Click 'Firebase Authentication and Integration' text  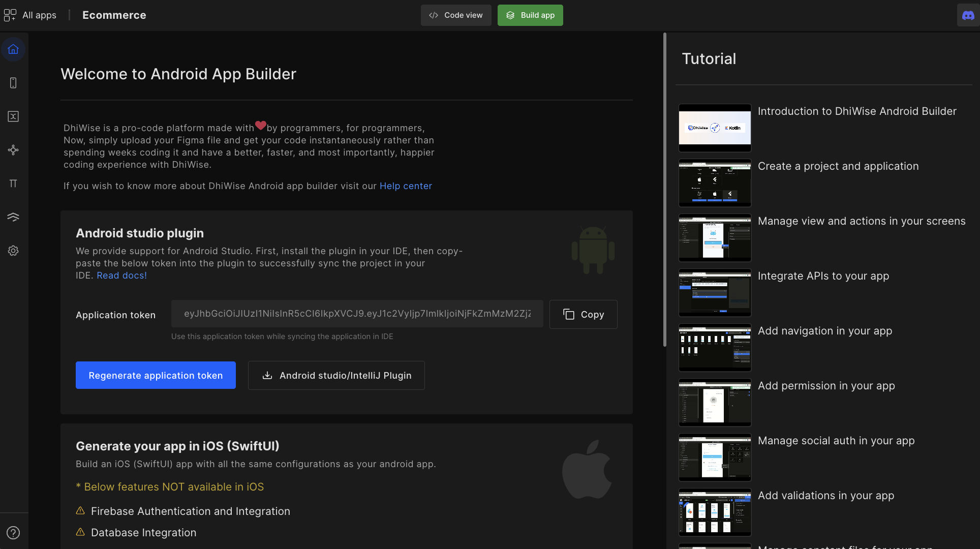coord(191,511)
